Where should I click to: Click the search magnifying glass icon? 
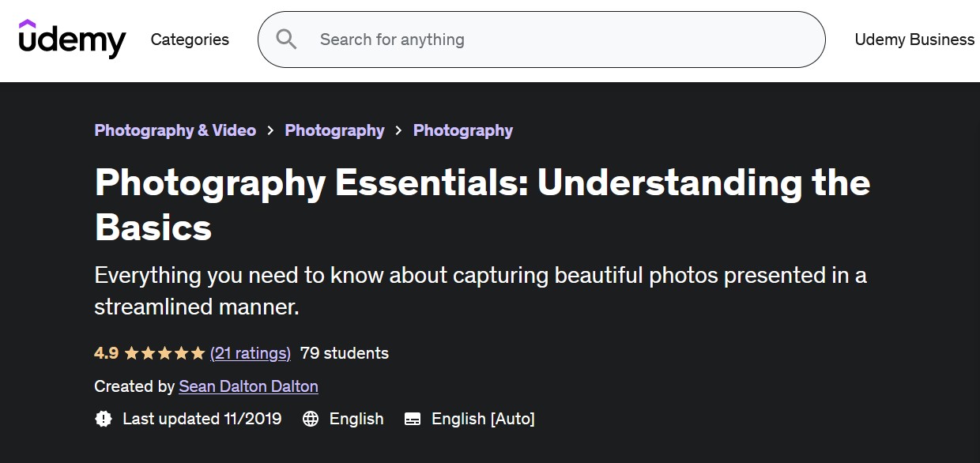286,40
